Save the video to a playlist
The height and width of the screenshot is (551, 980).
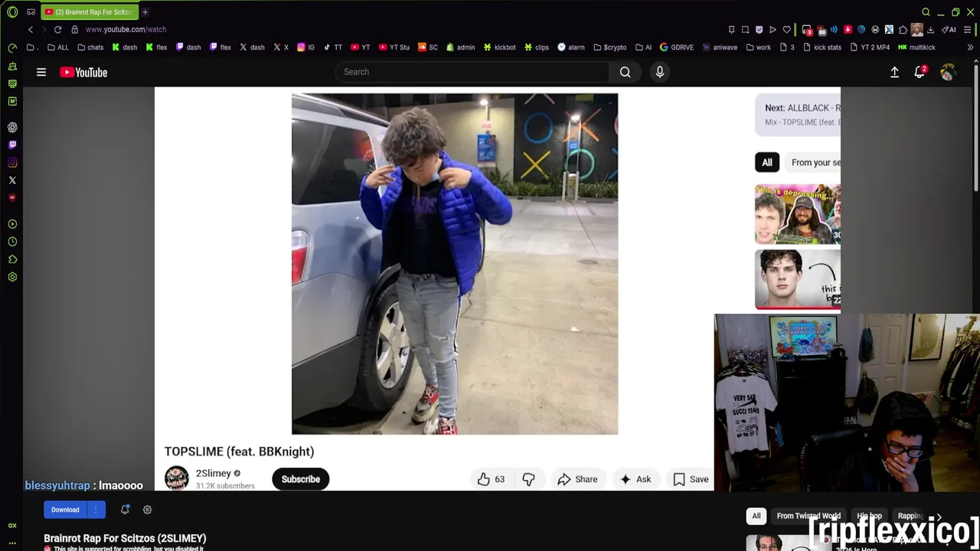[x=691, y=479]
